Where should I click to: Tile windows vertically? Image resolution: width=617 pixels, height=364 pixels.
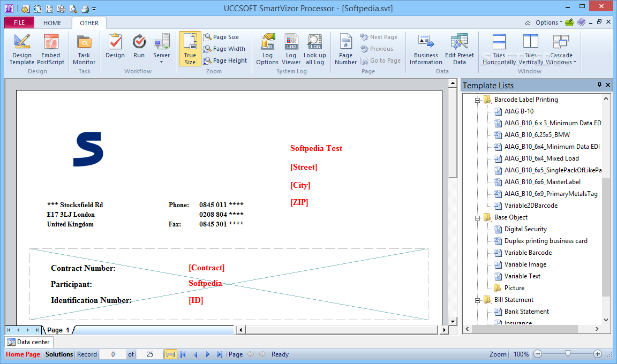530,49
